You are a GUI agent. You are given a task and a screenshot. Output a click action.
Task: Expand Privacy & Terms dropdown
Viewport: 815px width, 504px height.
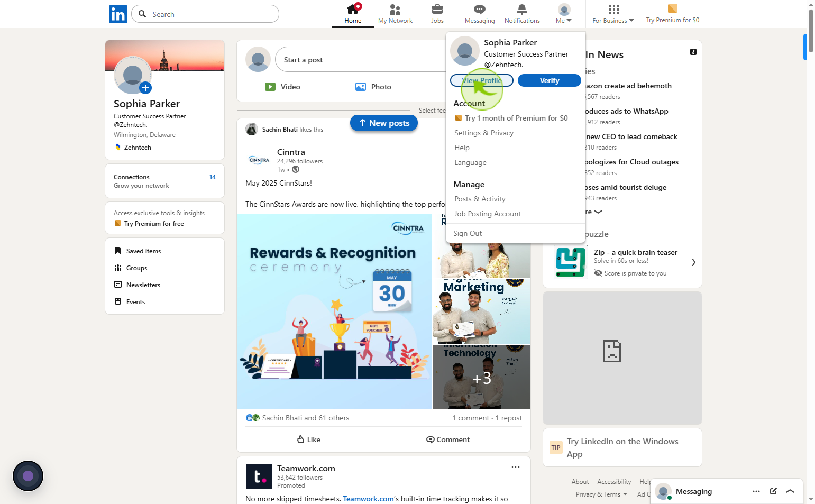(x=601, y=494)
